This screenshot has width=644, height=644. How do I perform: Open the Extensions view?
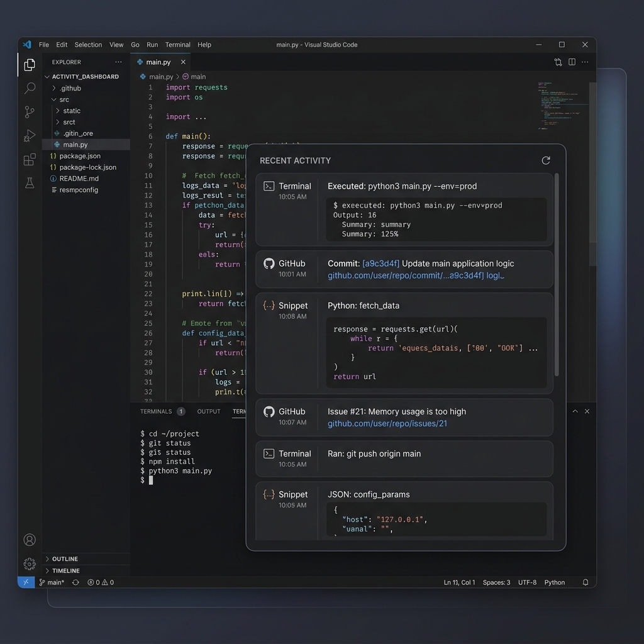click(30, 159)
